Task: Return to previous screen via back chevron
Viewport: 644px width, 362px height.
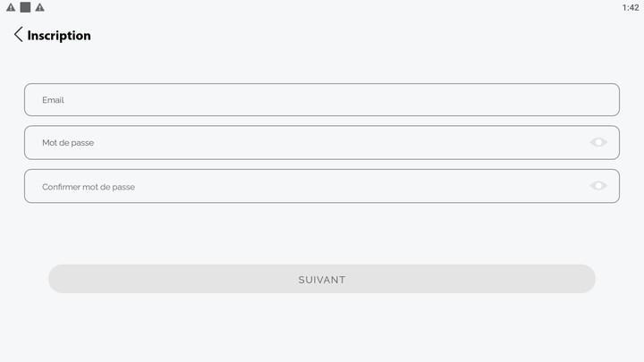Action: 18,35
